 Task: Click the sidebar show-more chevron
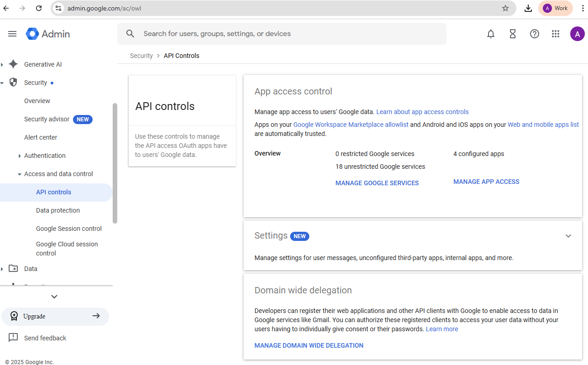[x=54, y=297]
